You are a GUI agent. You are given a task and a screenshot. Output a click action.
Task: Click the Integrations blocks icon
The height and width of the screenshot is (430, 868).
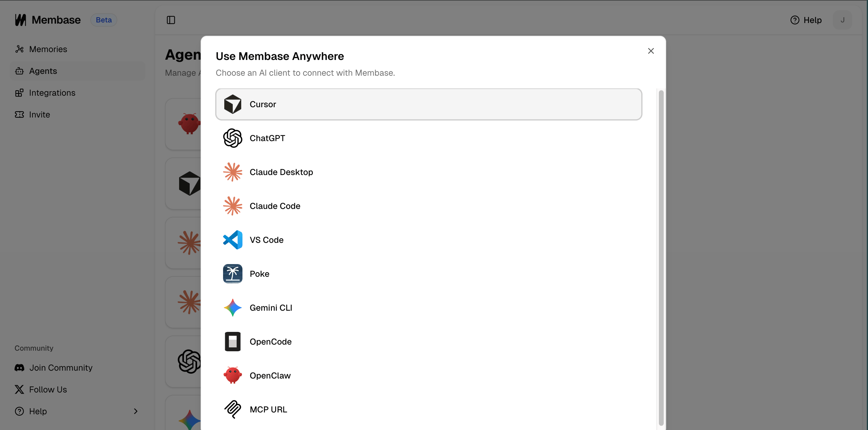click(x=19, y=93)
